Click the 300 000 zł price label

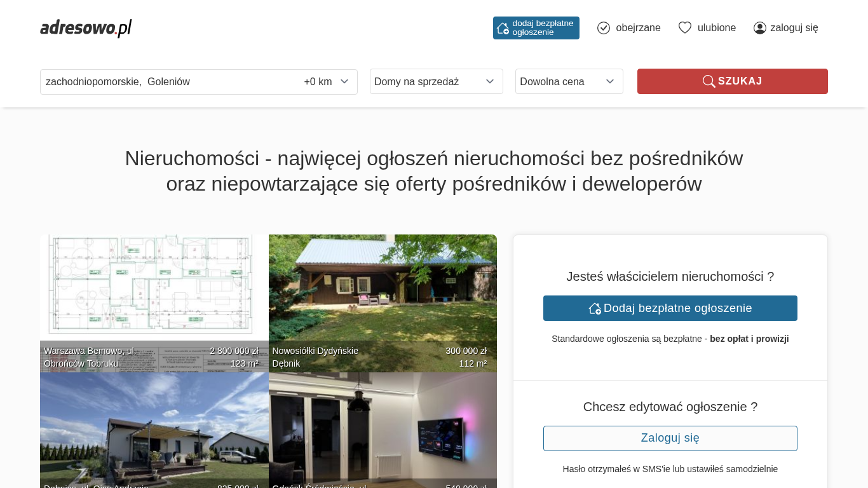[466, 351]
